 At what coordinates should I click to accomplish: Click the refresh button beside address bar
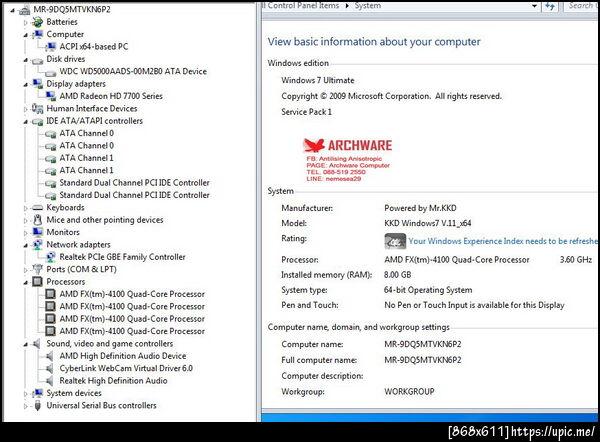pos(550,6)
